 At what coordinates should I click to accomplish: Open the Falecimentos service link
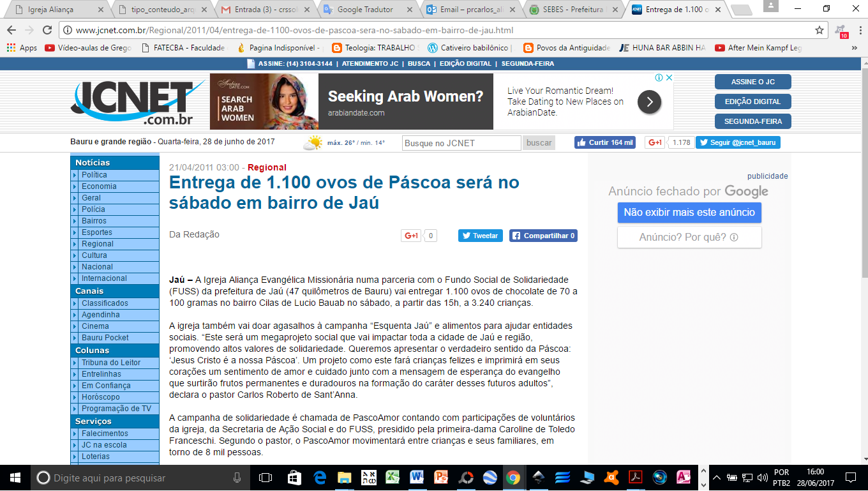(x=105, y=434)
